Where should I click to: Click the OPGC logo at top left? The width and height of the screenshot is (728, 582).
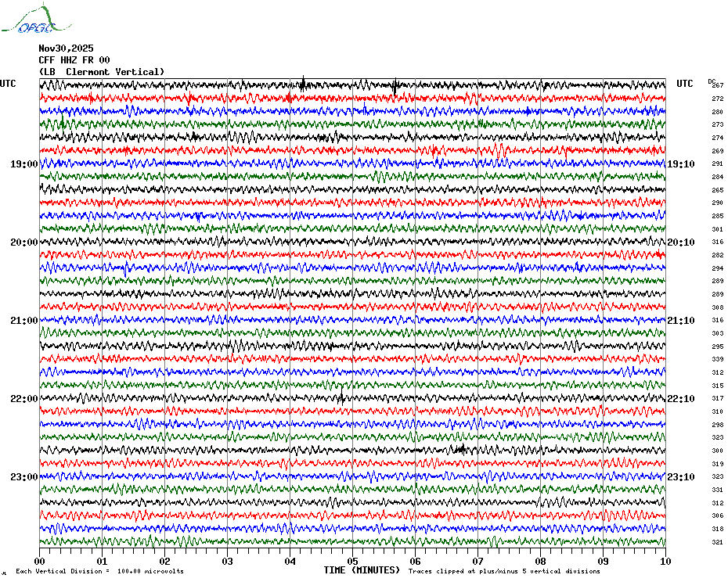(36, 19)
